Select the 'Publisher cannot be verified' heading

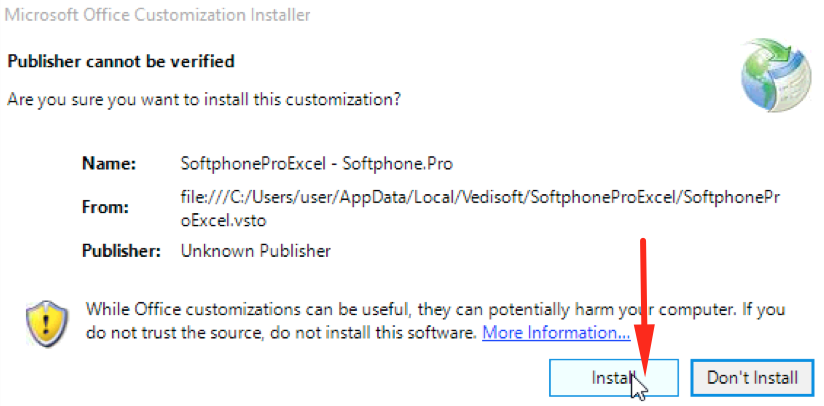[x=121, y=62]
